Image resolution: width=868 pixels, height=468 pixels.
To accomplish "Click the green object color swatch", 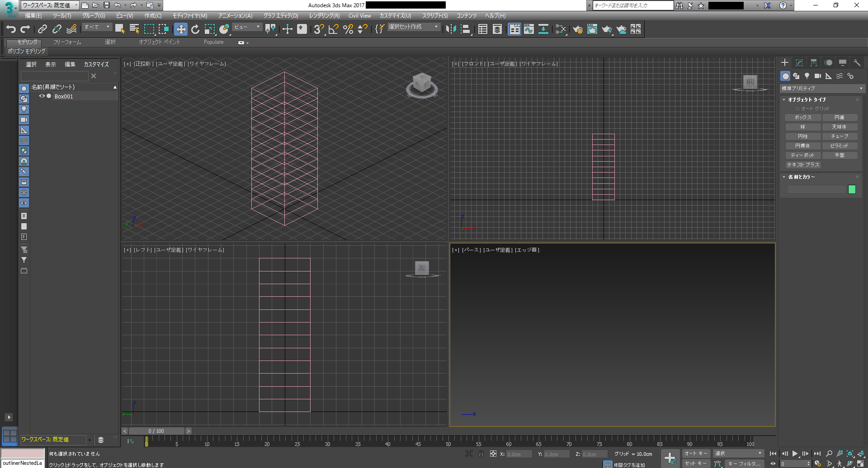I will click(852, 189).
